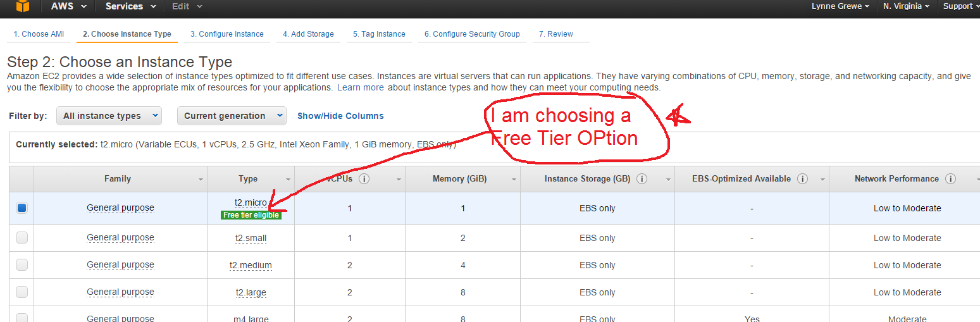Open the N. Virginia region menu
Image resolution: width=980 pixels, height=322 pixels.
tap(906, 6)
